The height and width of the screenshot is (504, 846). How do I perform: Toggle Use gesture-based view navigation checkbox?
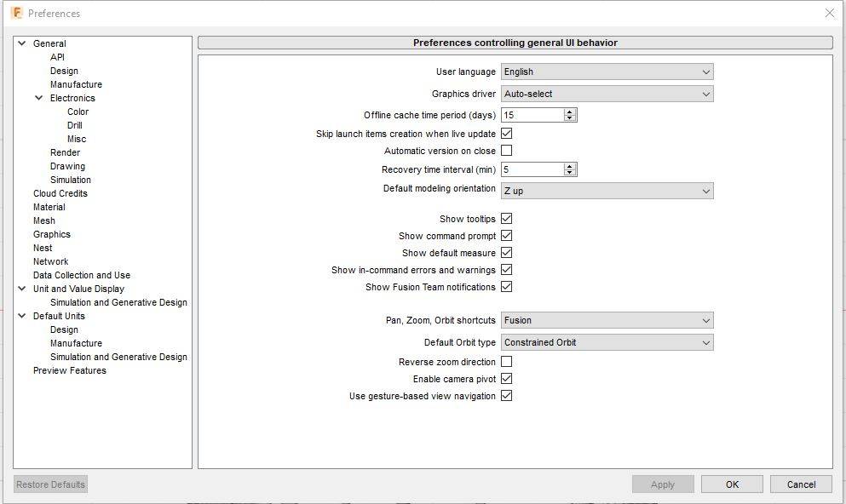[x=507, y=396]
